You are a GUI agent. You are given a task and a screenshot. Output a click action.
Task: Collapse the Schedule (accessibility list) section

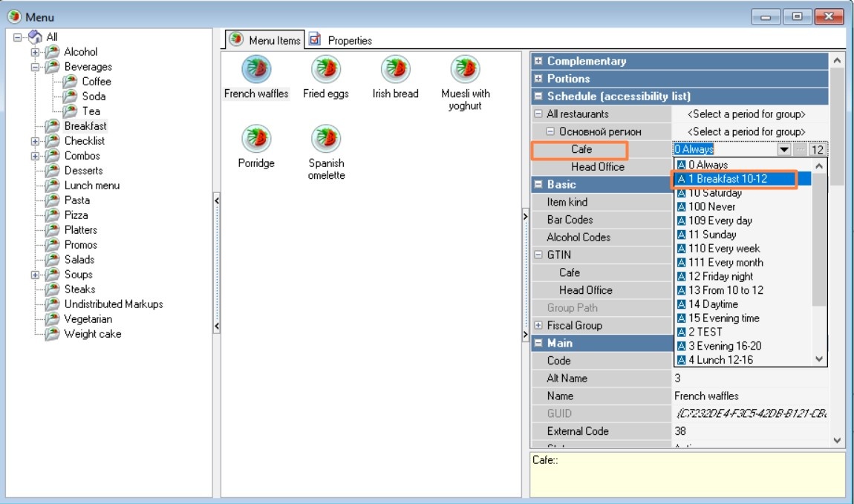tap(538, 96)
